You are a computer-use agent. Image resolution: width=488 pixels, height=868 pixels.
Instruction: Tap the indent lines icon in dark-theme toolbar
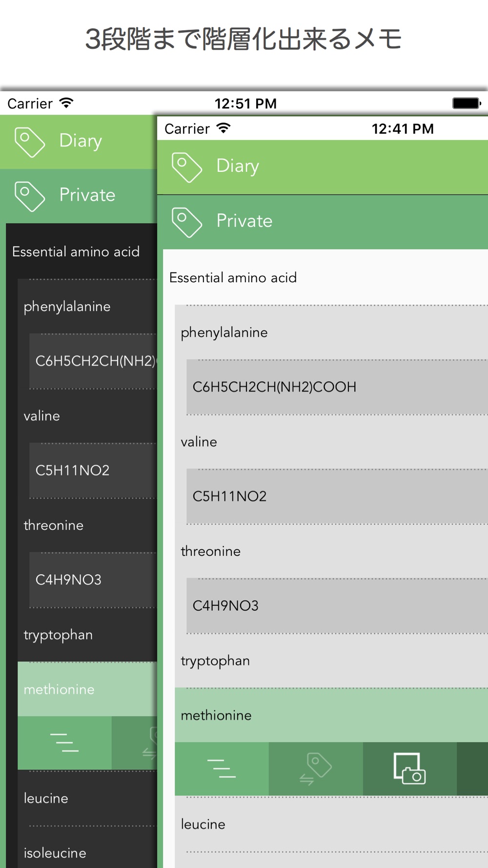[x=64, y=743]
